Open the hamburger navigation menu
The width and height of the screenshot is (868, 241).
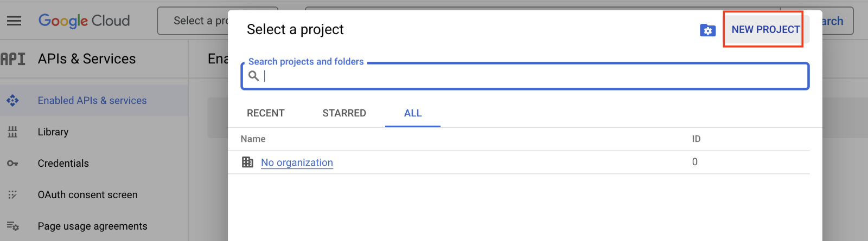coord(14,21)
